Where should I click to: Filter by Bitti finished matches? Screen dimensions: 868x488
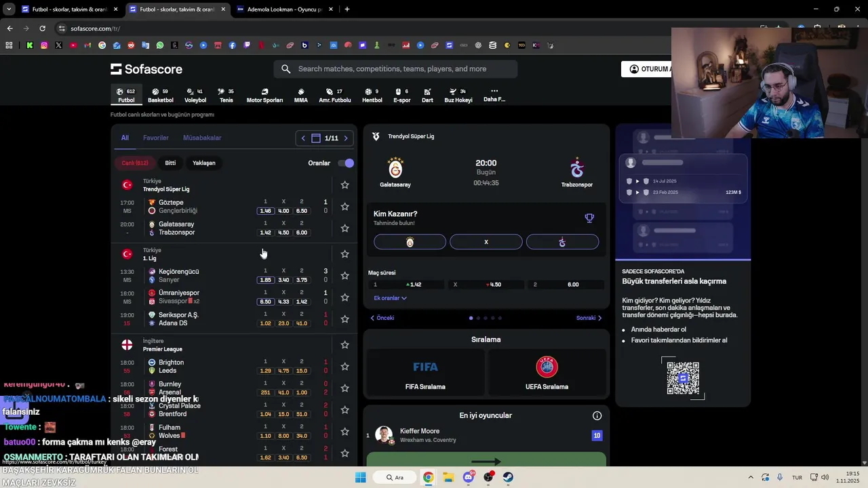[x=170, y=163]
